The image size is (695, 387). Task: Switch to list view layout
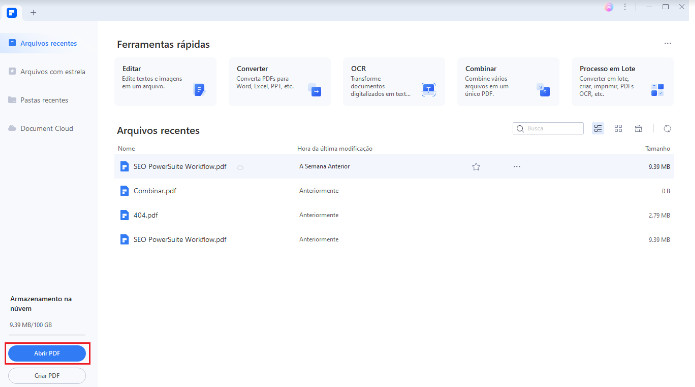pyautogui.click(x=598, y=129)
